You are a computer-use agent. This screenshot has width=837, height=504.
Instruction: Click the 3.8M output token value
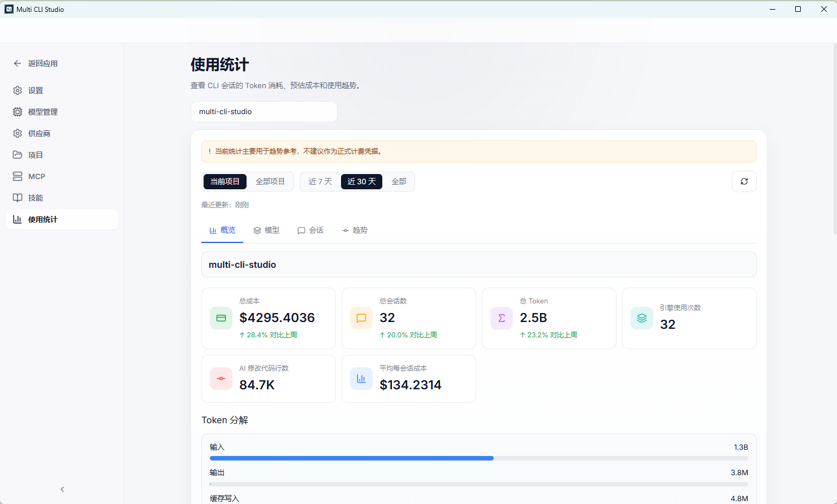739,472
